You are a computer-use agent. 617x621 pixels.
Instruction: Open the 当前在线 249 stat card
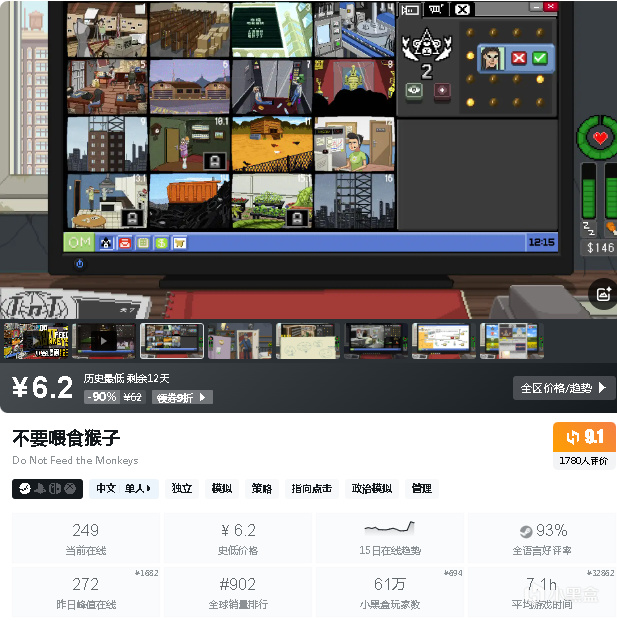point(86,538)
